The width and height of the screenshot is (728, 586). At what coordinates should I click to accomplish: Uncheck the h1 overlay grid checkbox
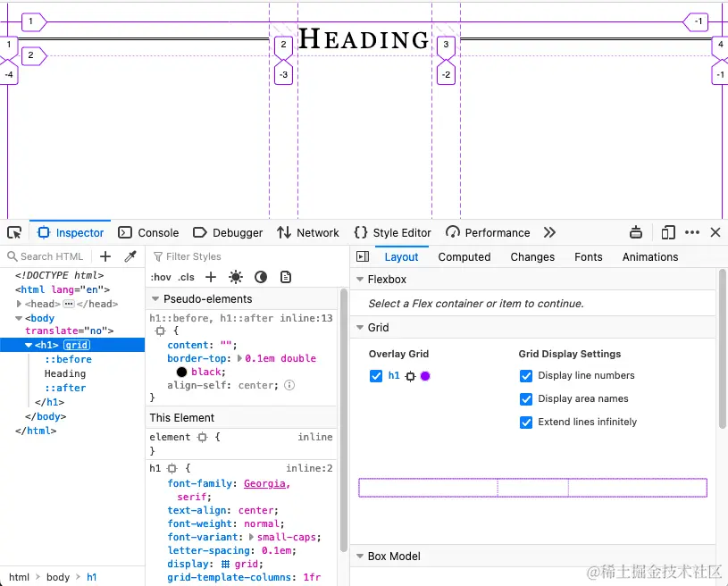coord(376,376)
